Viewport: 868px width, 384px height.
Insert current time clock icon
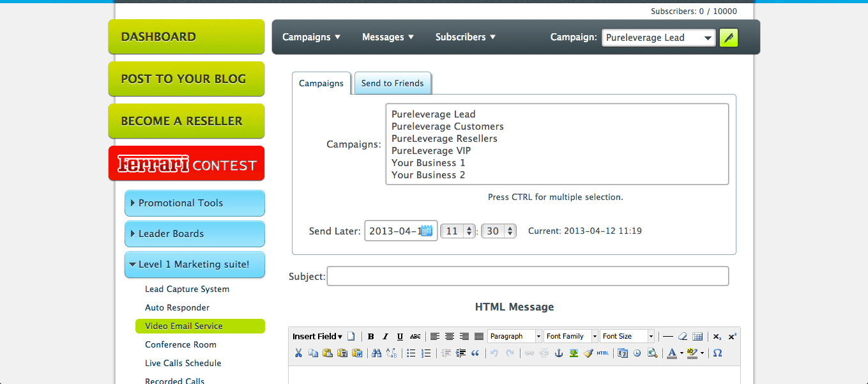click(637, 353)
